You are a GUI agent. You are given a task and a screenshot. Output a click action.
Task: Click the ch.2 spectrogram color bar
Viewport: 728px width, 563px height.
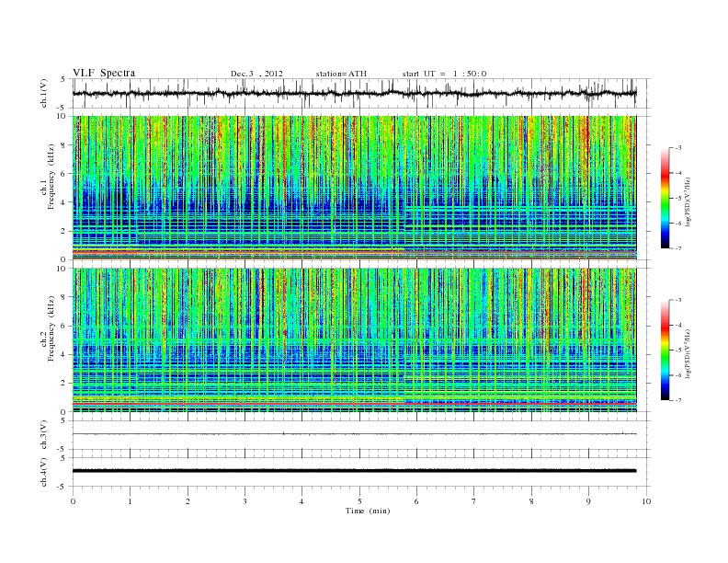tap(665, 350)
